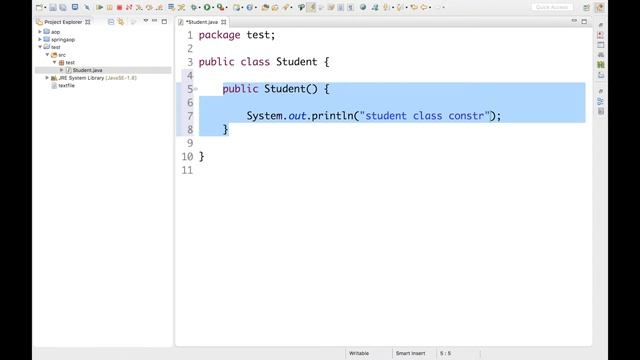640x360 pixels.
Task: Select the aop project
Action: click(x=56, y=32)
